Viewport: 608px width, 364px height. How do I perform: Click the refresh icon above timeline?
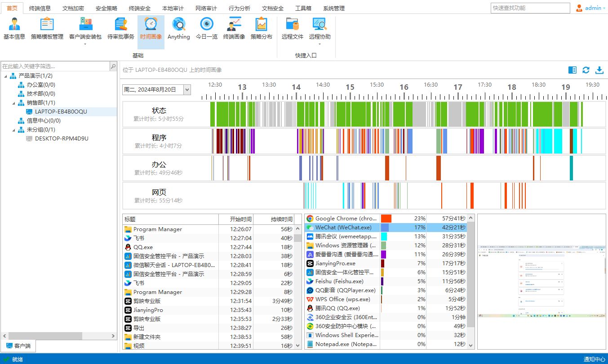[586, 70]
